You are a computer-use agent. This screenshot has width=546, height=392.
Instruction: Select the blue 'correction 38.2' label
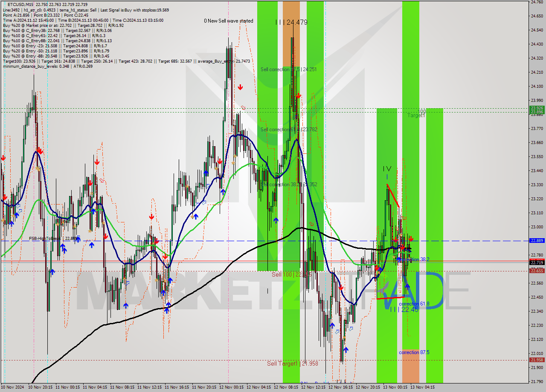413,259
